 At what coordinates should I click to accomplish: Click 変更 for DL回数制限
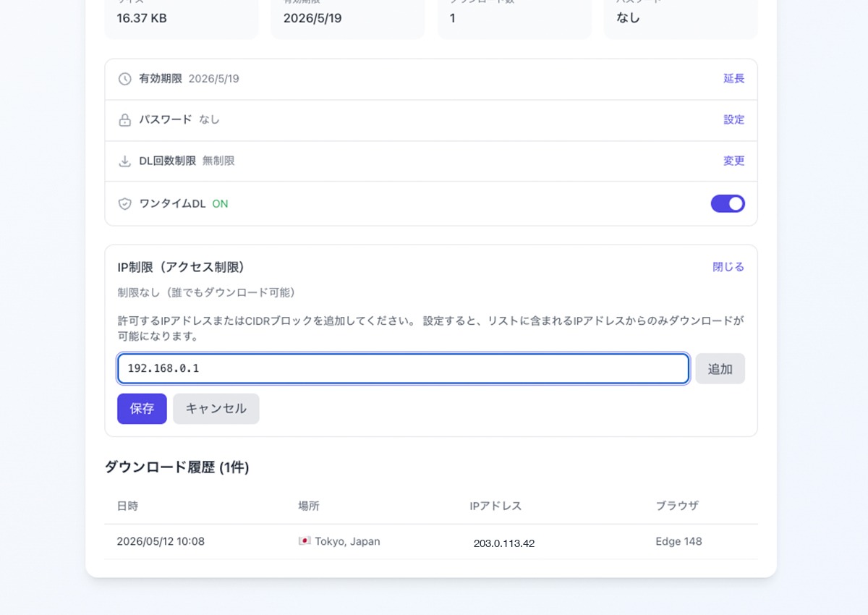pos(734,161)
